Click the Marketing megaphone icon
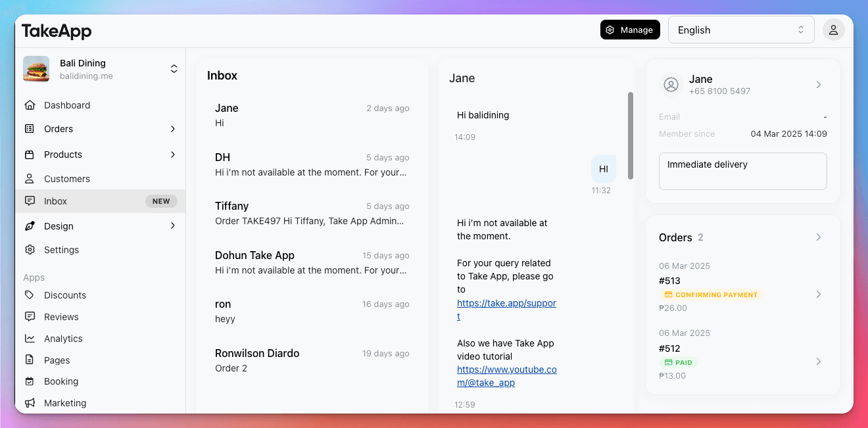The height and width of the screenshot is (428, 868). pos(30,403)
